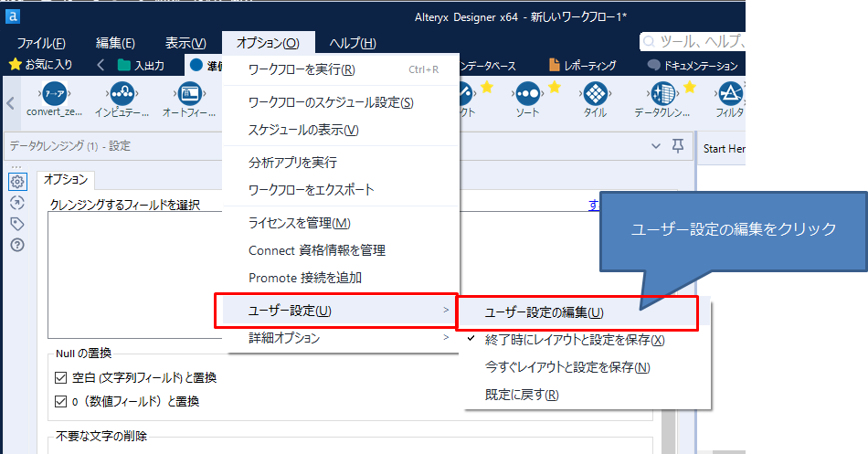The width and height of the screenshot is (868, 454).
Task: Open the ファイル(F) menu
Action: click(41, 43)
